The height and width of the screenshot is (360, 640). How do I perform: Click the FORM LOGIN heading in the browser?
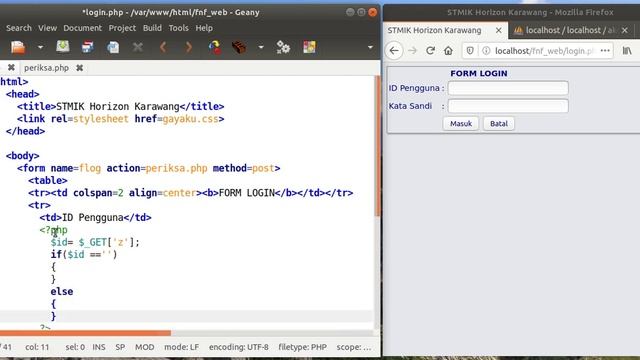coord(479,73)
